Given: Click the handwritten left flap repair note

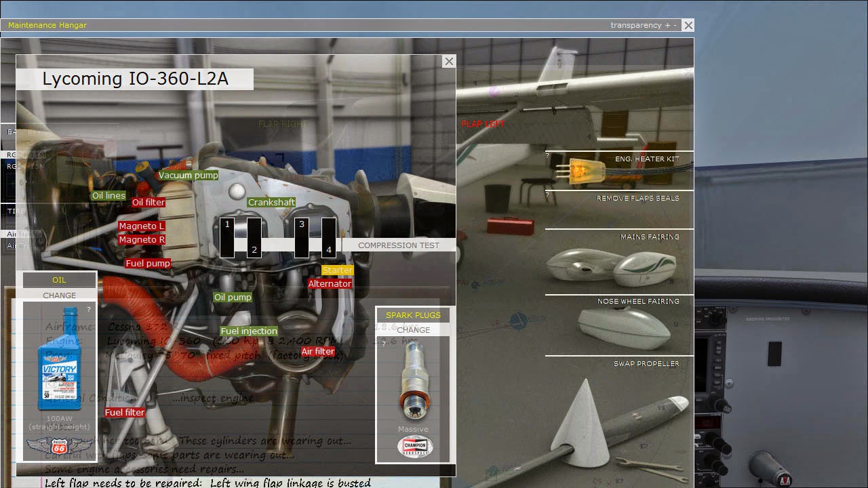Looking at the screenshot, I should [208, 483].
